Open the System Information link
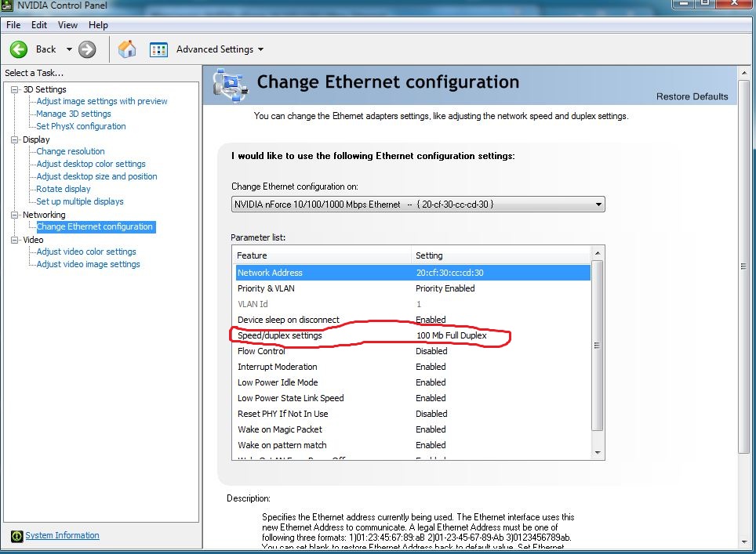Viewport: 756px width, 554px height. pos(62,535)
